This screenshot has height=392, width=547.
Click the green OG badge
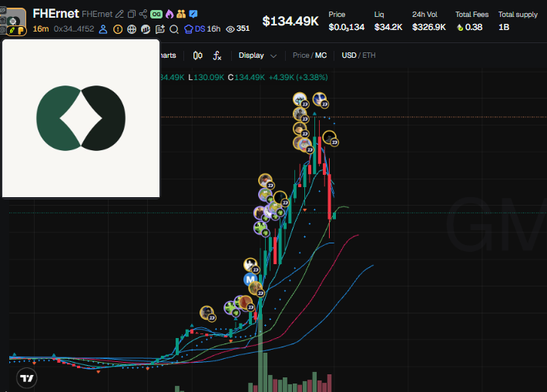(156, 14)
